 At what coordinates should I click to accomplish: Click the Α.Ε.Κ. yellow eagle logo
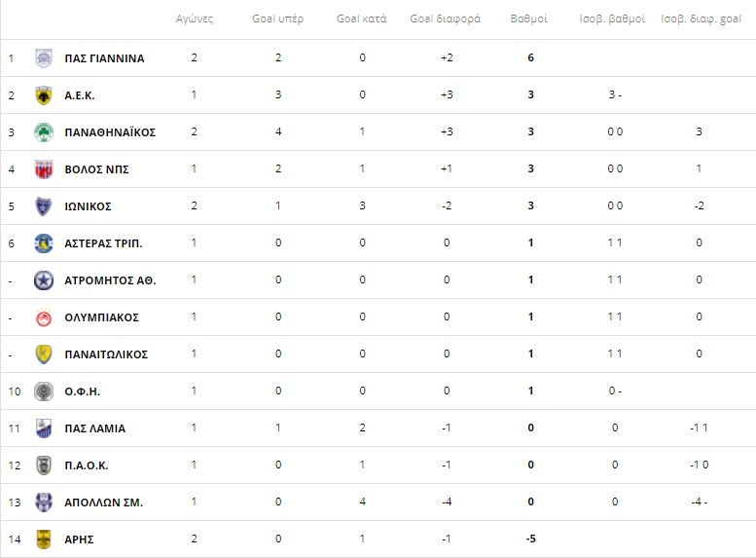(44, 95)
